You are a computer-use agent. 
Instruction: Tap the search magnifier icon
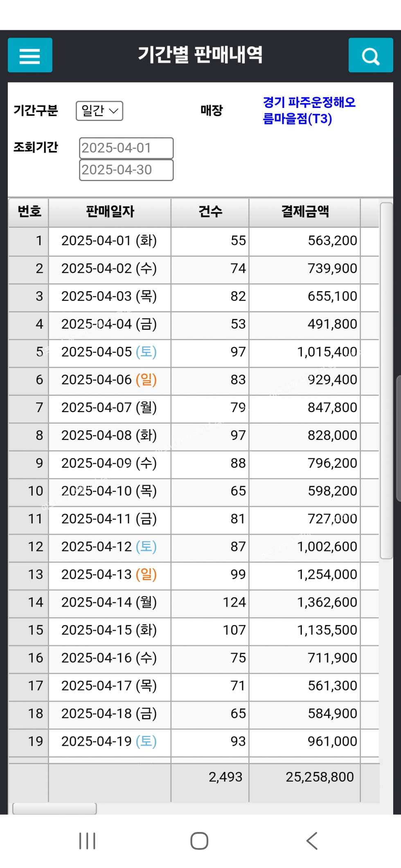tap(370, 55)
